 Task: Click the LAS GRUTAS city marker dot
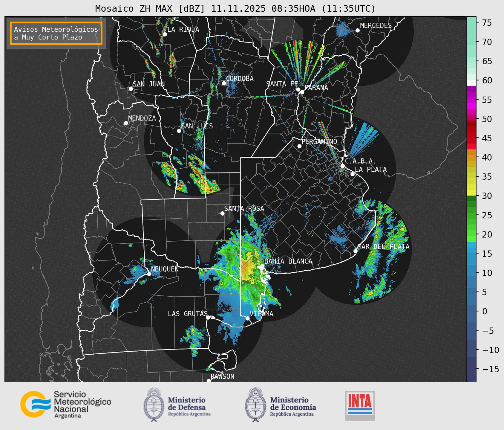[x=208, y=318]
